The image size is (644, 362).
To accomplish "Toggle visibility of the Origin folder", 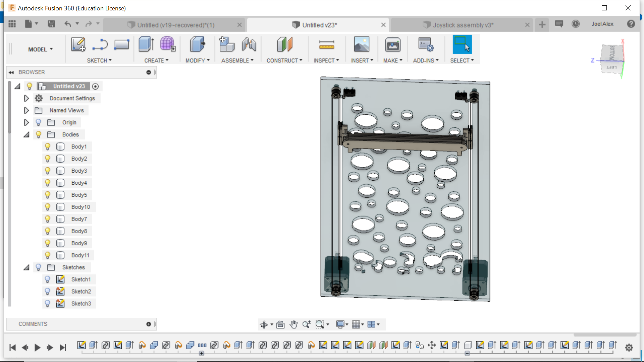I will tap(39, 122).
